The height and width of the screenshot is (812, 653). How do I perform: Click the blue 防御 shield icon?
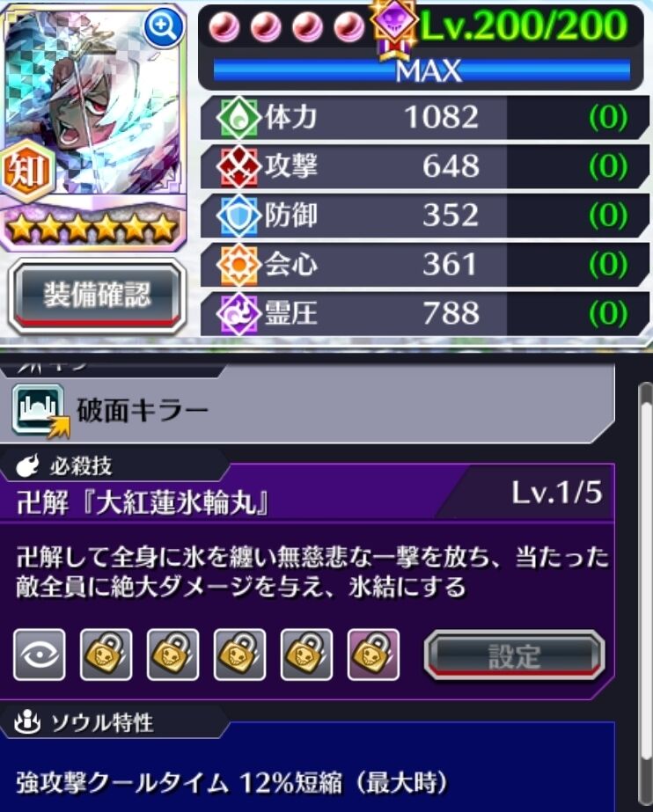click(238, 216)
